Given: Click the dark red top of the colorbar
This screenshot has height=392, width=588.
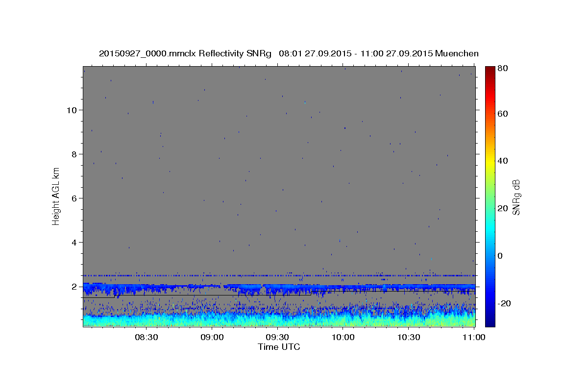Looking at the screenshot, I should pyautogui.click(x=490, y=69).
